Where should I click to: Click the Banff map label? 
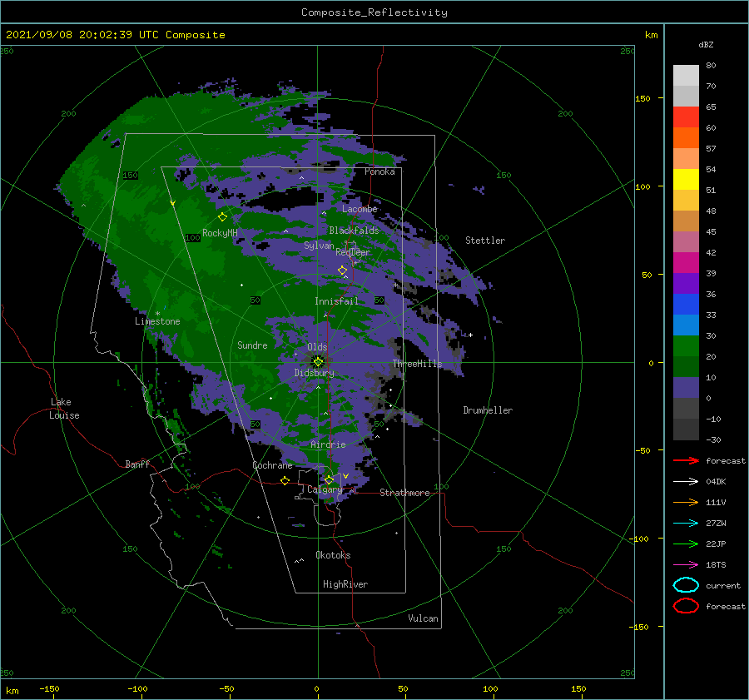[137, 464]
